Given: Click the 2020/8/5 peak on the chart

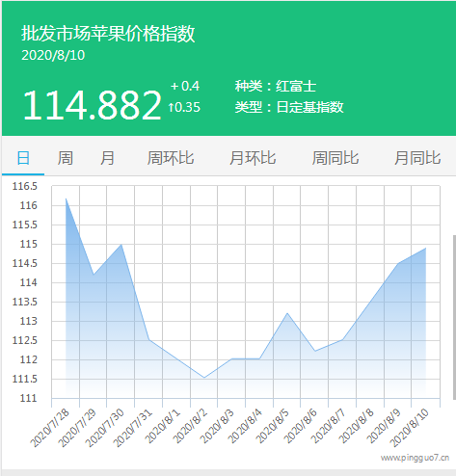Looking at the screenshot, I should point(287,313).
